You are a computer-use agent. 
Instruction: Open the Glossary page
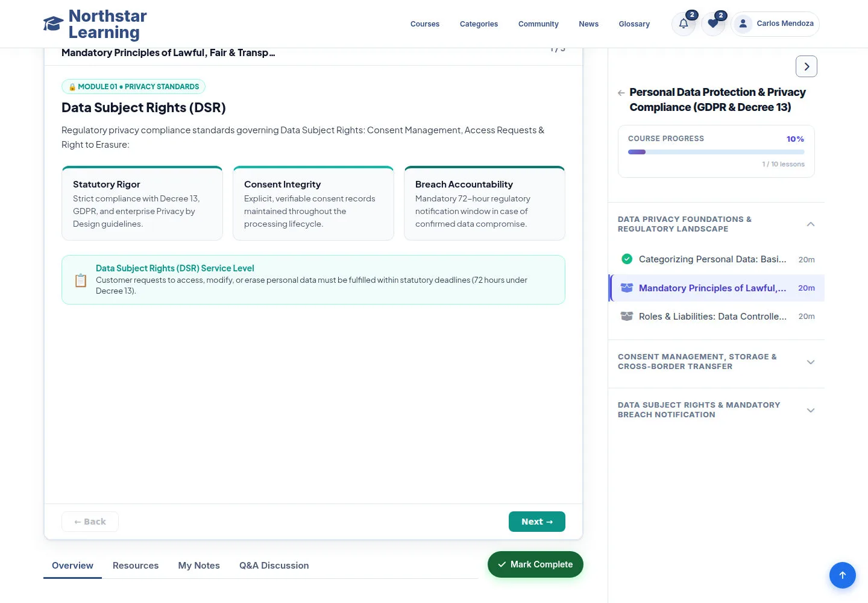(634, 24)
